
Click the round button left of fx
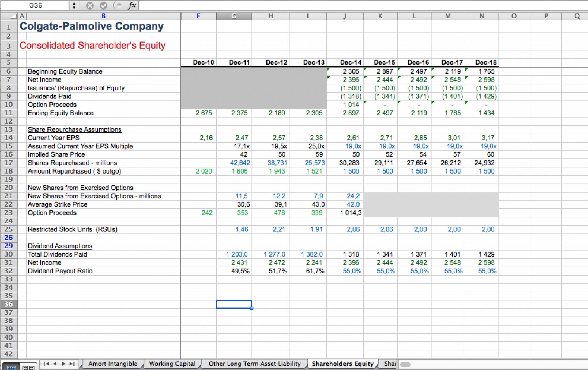tap(119, 5)
